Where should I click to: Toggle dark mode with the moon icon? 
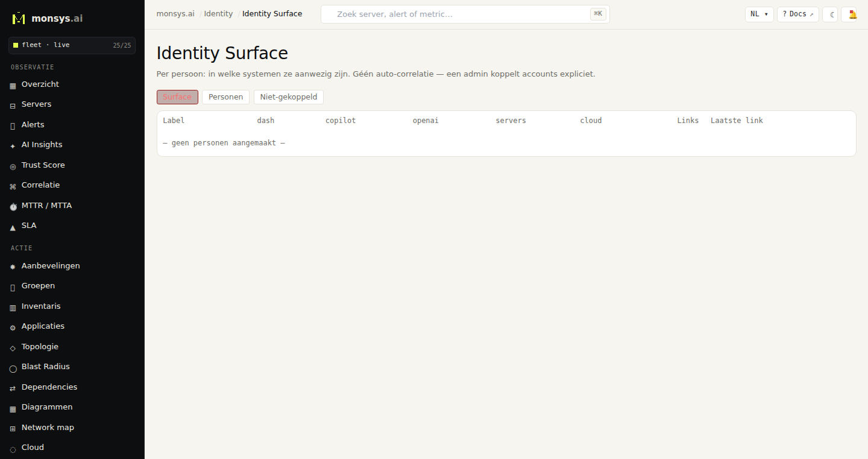[830, 14]
